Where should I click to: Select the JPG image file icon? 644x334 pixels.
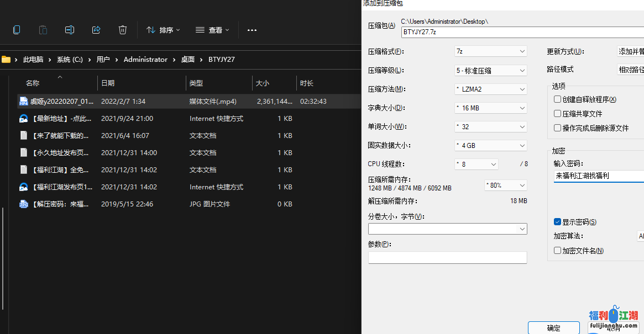click(x=24, y=204)
